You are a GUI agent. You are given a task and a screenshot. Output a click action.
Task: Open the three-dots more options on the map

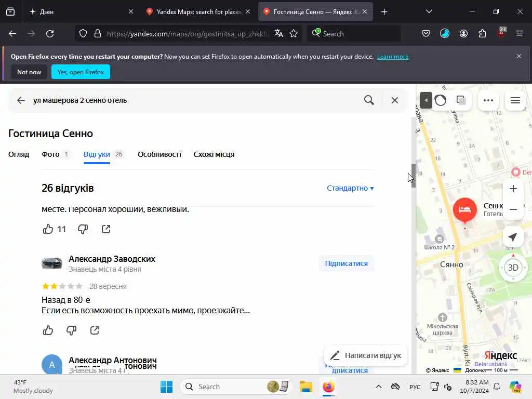click(488, 100)
